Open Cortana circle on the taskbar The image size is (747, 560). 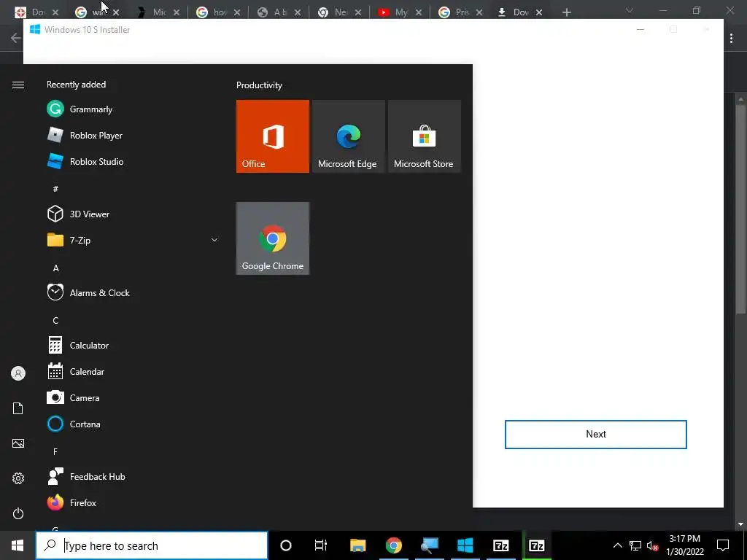click(x=286, y=545)
